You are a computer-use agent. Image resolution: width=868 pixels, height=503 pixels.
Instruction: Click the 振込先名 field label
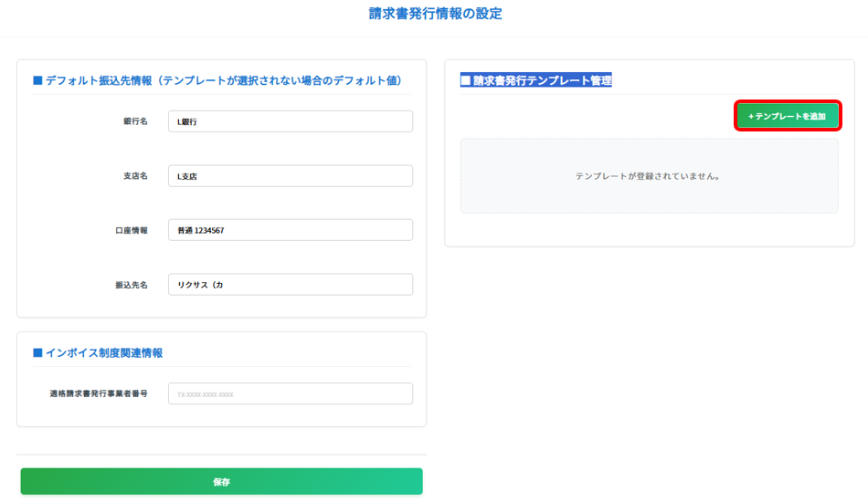pyautogui.click(x=131, y=285)
